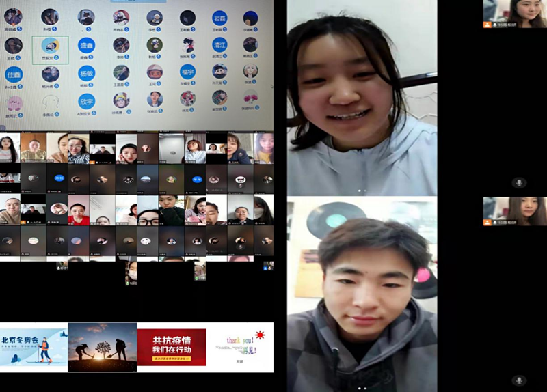547x392 pixels.
Task: Open the blue 清江 participant avatar
Action: (x=219, y=45)
